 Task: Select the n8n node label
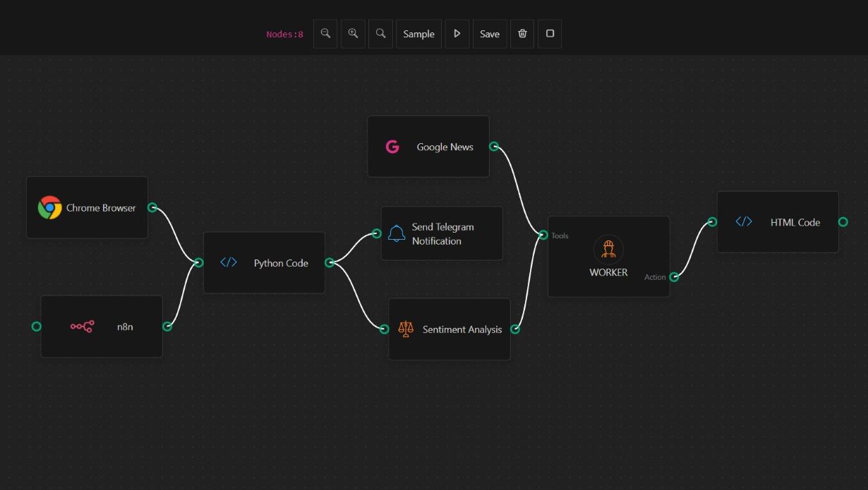125,326
